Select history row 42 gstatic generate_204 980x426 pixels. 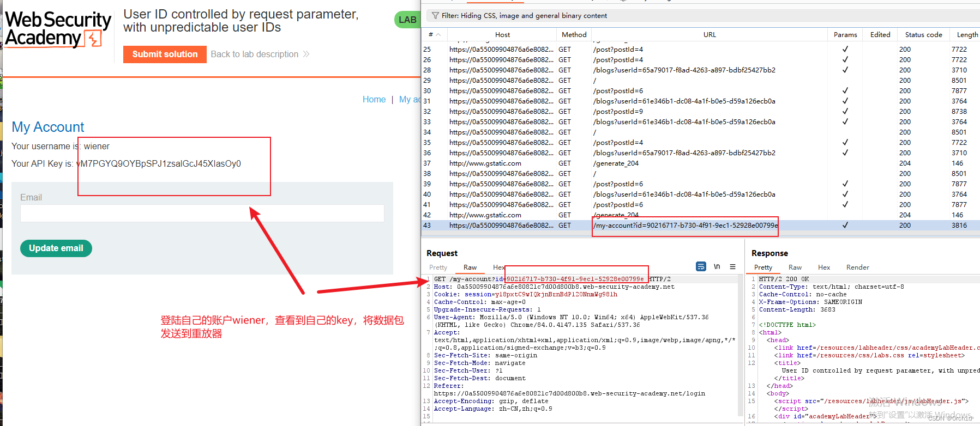click(x=700, y=215)
